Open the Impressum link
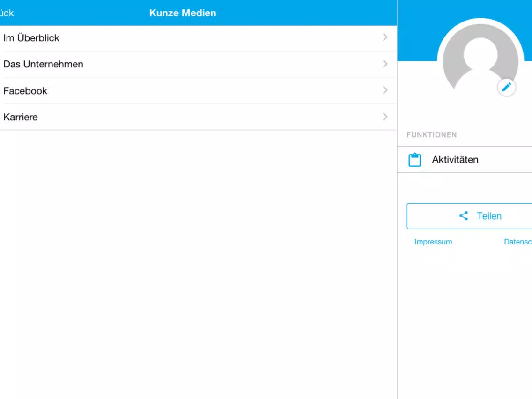532x399 pixels. tap(433, 242)
